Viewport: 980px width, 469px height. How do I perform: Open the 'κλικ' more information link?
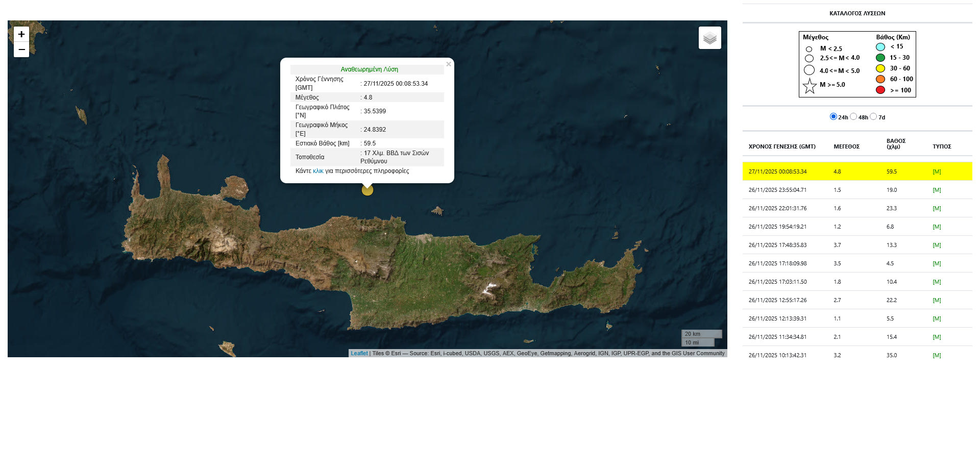click(318, 171)
